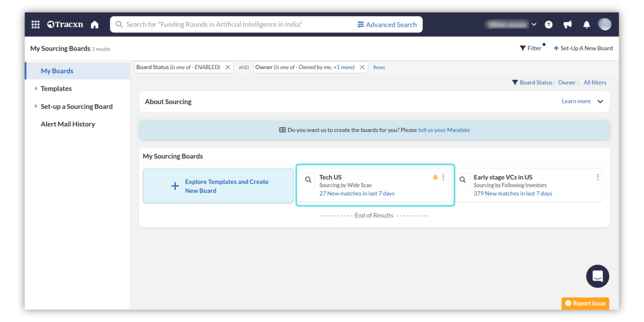Toggle alert bell on Tech US board

tap(435, 177)
